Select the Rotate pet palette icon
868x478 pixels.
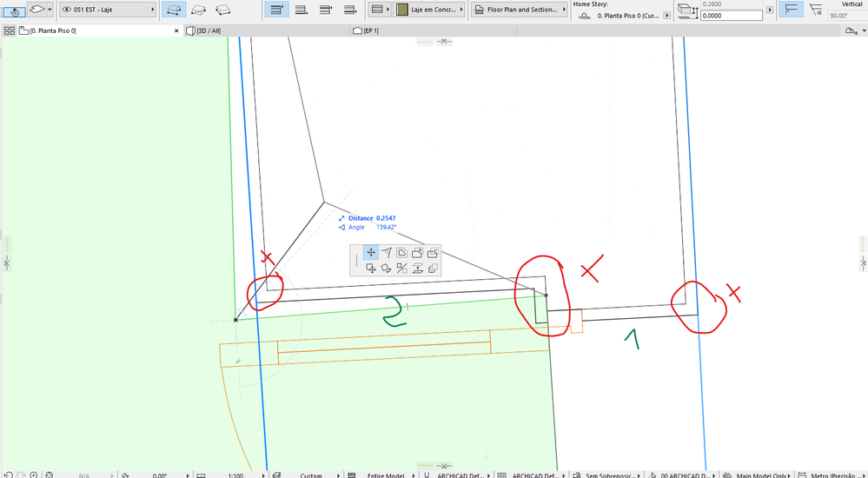pyautogui.click(x=387, y=269)
